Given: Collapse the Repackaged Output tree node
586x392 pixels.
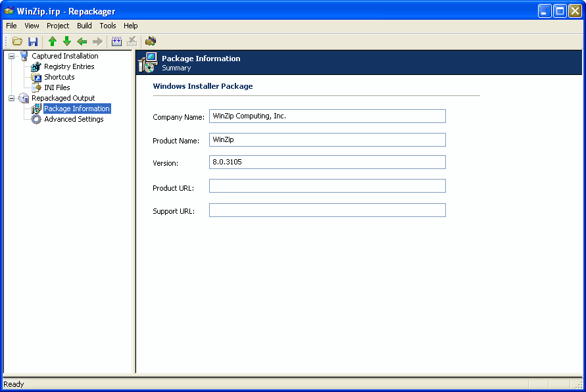Looking at the screenshot, I should pyautogui.click(x=12, y=98).
